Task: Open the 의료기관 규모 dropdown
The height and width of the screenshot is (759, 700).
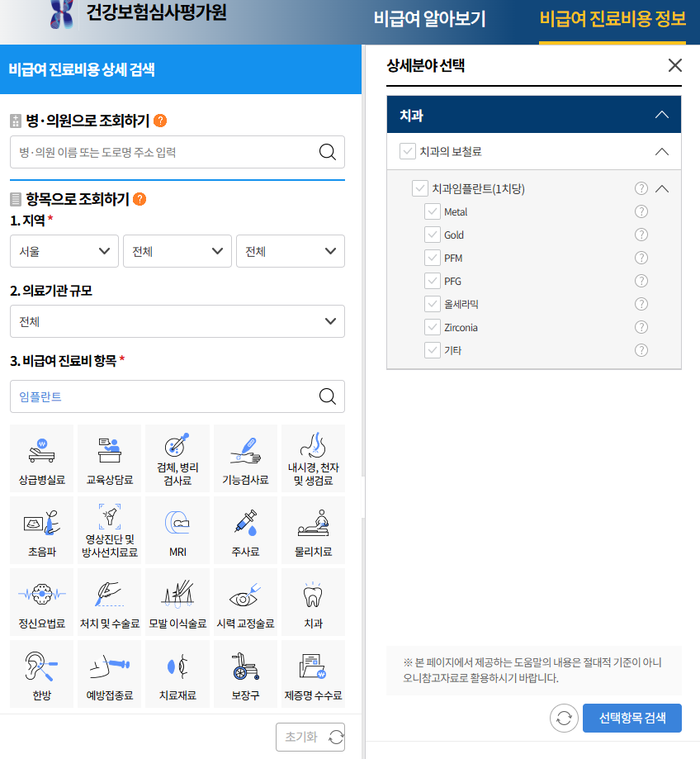Action: (x=177, y=321)
